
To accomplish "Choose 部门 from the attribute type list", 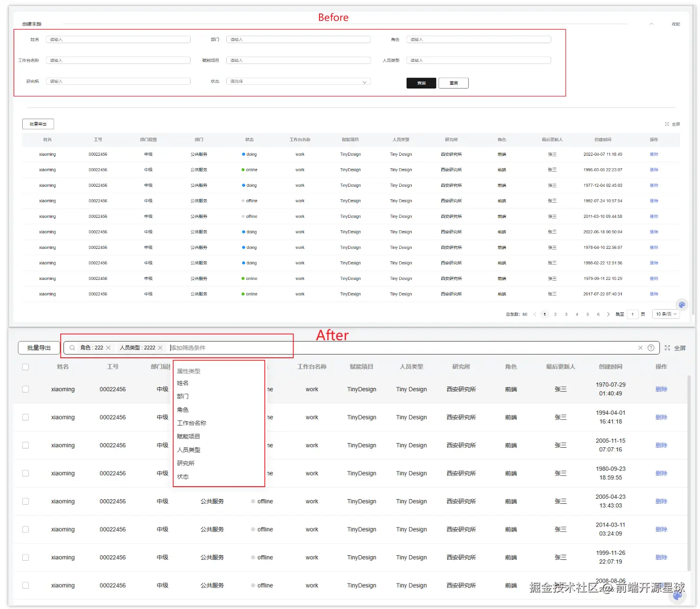I will click(183, 396).
